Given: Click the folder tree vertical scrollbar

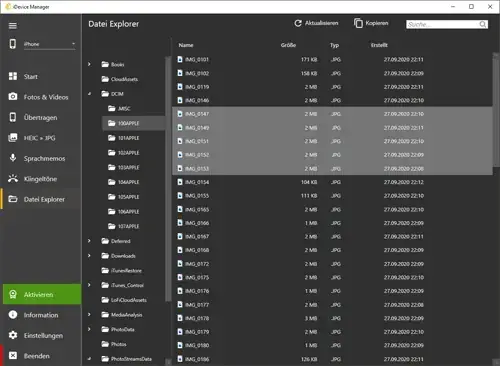Looking at the screenshot, I should 168,178.
